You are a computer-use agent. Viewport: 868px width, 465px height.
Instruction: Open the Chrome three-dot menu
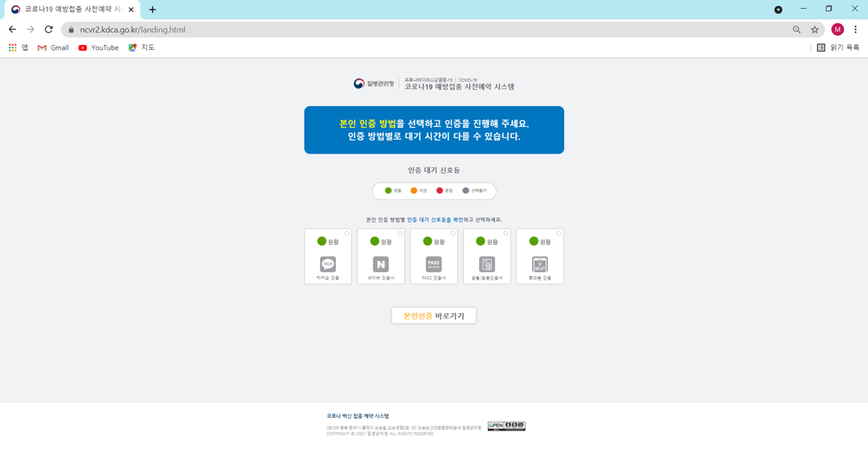[855, 30]
